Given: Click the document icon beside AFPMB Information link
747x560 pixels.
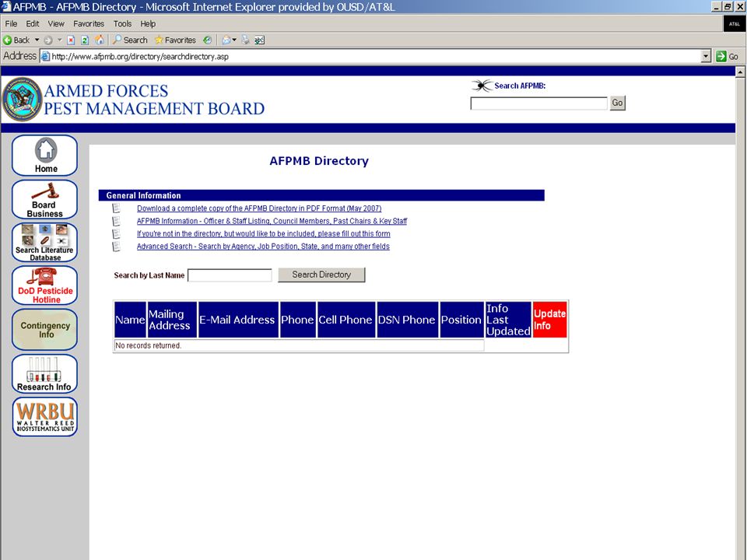Looking at the screenshot, I should [116, 221].
